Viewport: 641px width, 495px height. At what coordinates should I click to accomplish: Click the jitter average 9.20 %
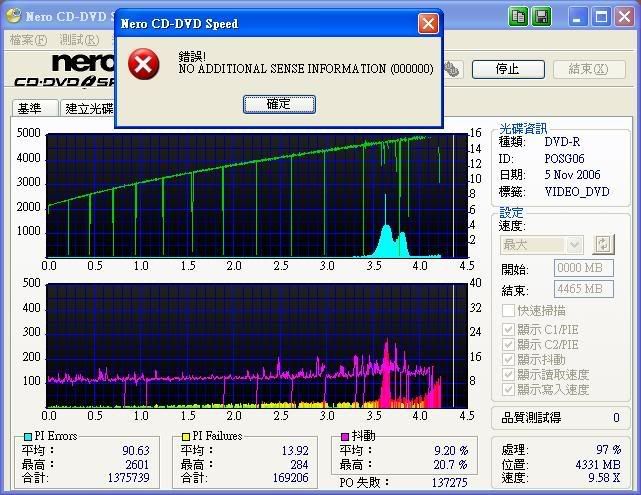451,450
